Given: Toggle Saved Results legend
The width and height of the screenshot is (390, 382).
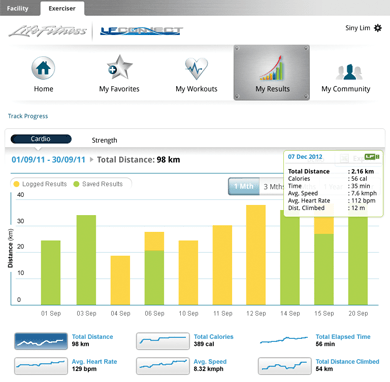Looking at the screenshot, I should pos(98,184).
